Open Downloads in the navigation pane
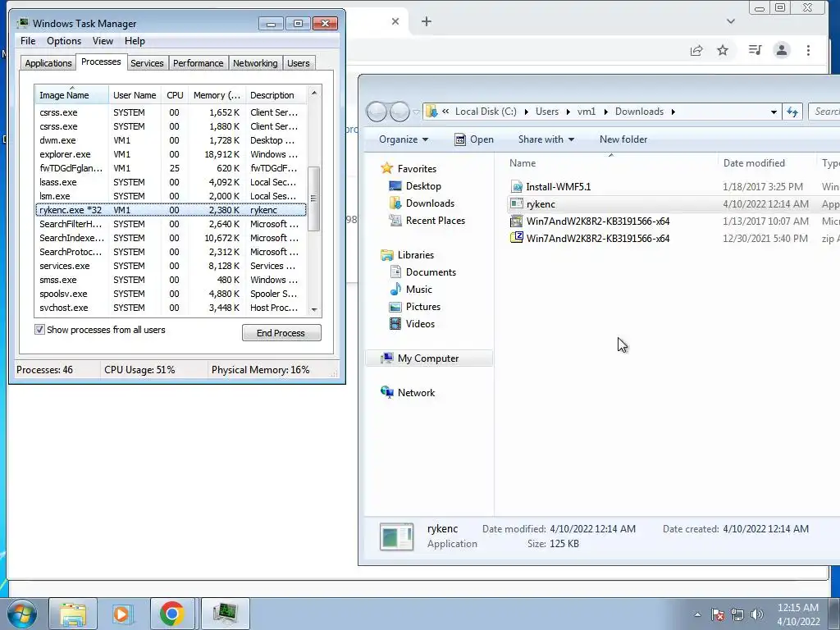The height and width of the screenshot is (630, 840). point(430,203)
